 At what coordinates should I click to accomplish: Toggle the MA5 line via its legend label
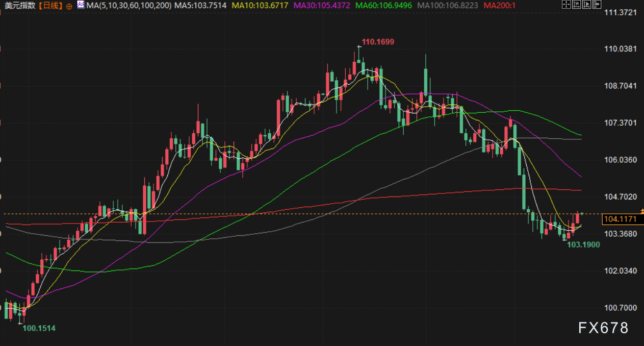(200, 6)
